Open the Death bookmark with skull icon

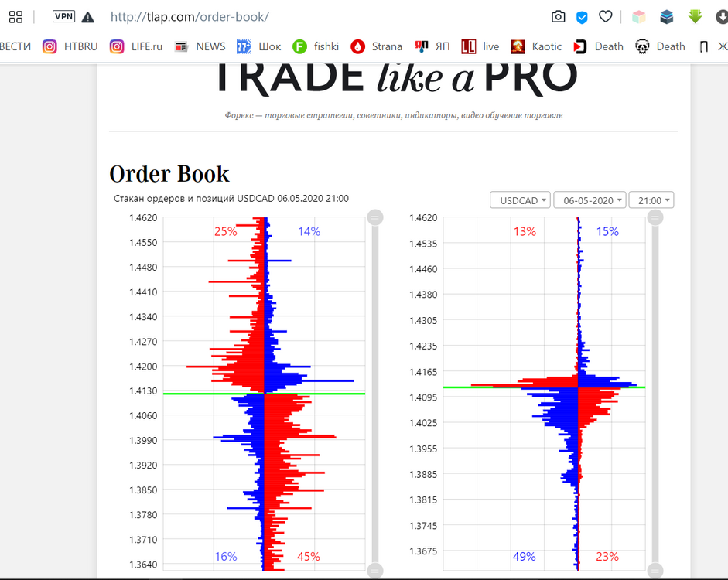point(660,46)
